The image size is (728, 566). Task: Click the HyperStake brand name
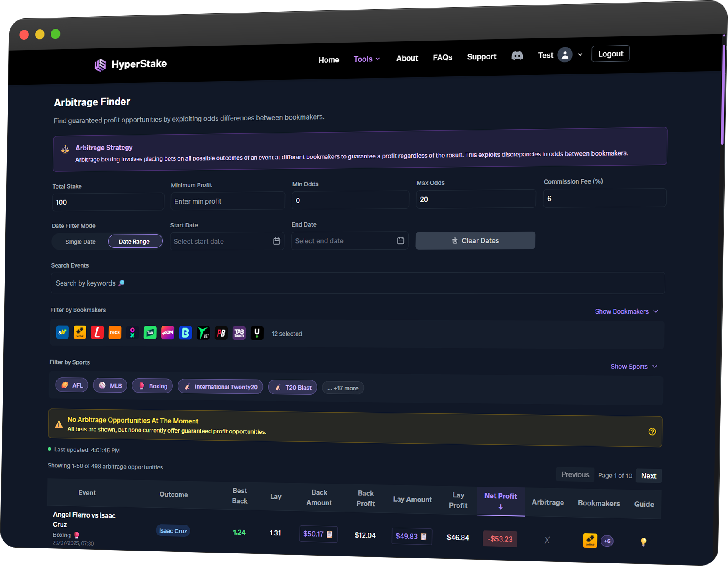[139, 64]
